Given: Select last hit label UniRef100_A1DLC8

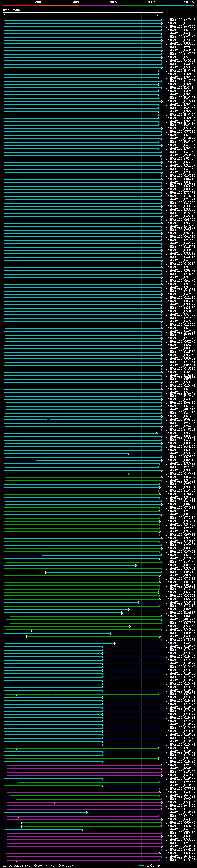Looking at the screenshot, I should [180, 860].
